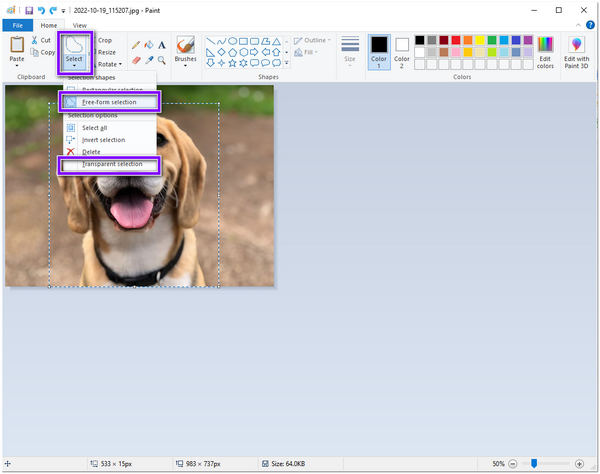Collapse the ribbon with the chevron
Screen dimensions: 600x474
click(x=578, y=25)
